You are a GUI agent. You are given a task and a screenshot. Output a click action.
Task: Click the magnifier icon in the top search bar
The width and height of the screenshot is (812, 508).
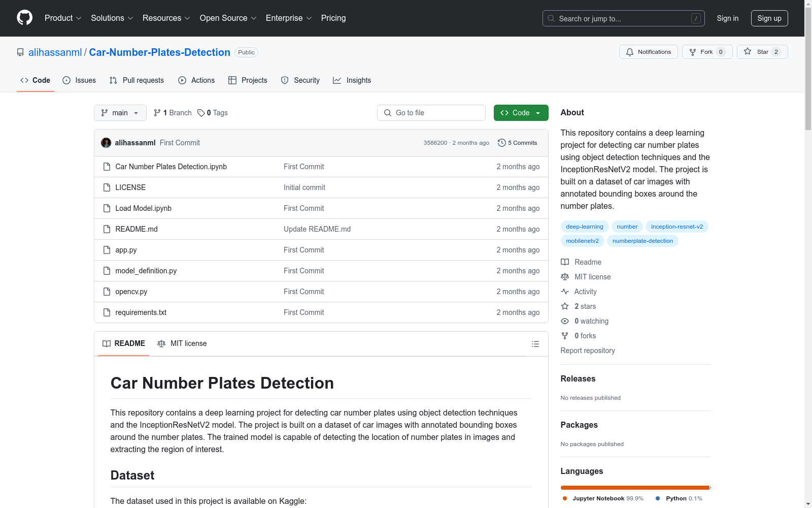pyautogui.click(x=551, y=18)
